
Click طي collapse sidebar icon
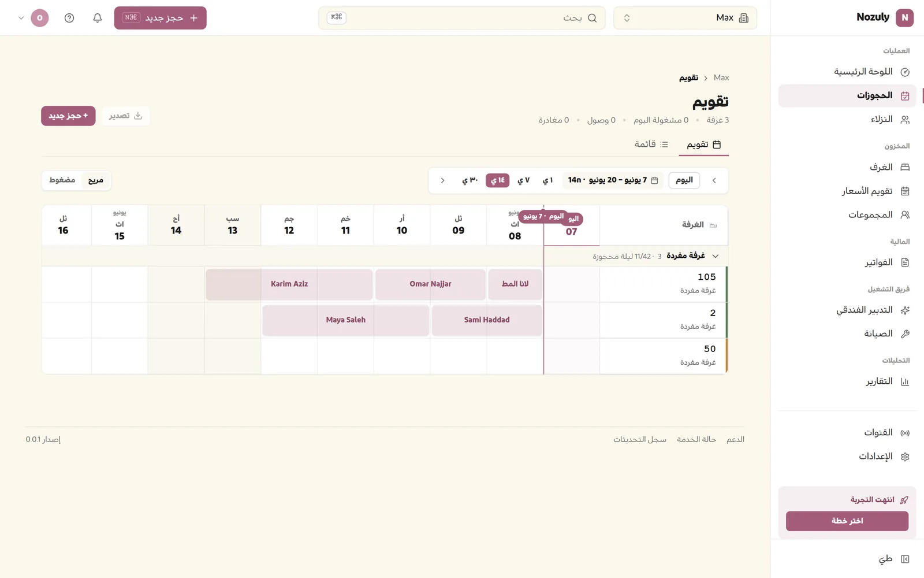905,559
